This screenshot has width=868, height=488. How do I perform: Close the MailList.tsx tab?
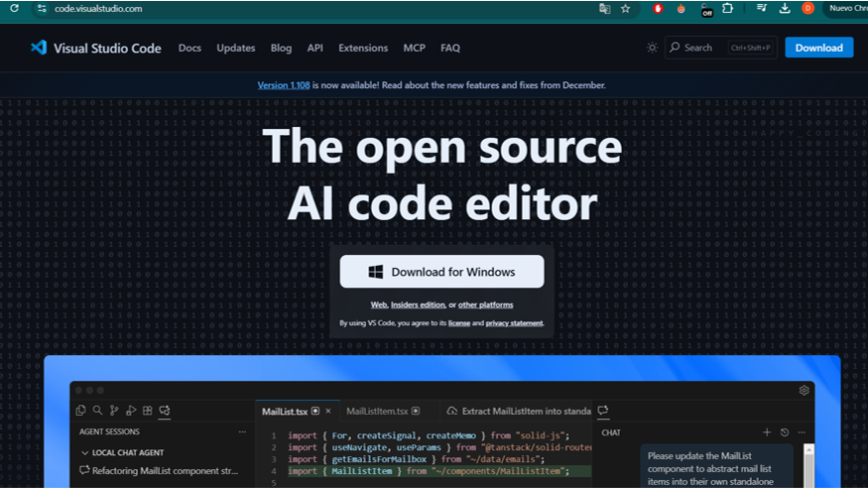(328, 411)
